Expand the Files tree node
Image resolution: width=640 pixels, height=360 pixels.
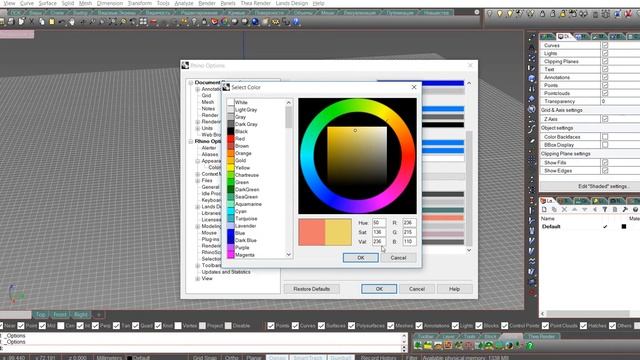click(x=198, y=180)
